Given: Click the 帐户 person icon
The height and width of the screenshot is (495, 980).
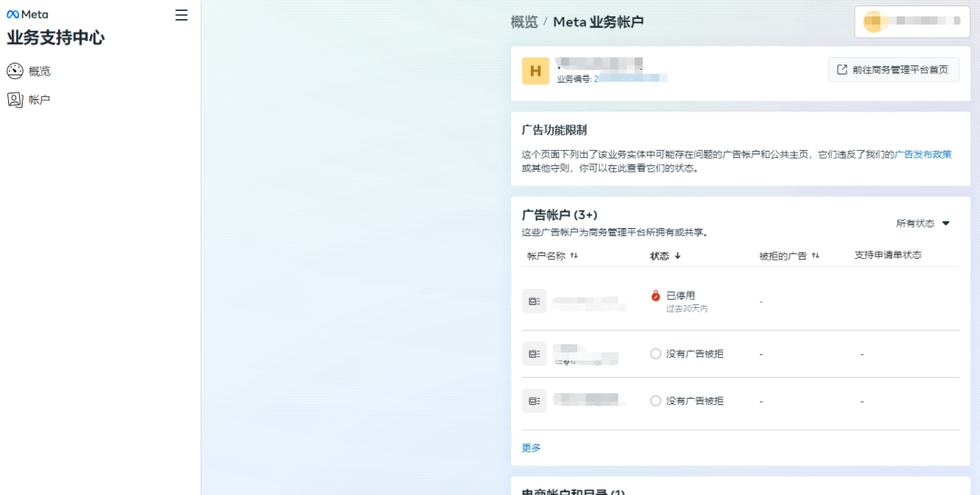Looking at the screenshot, I should tap(15, 100).
